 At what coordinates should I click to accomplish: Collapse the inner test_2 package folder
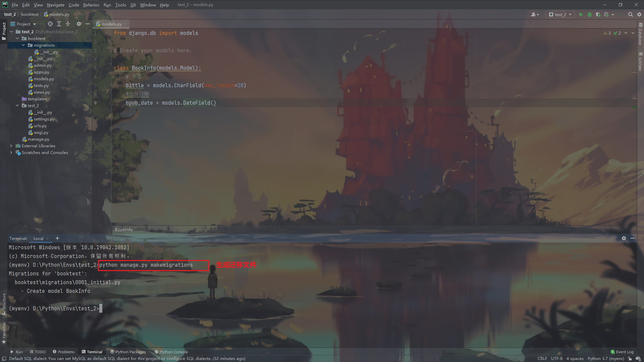coord(17,105)
